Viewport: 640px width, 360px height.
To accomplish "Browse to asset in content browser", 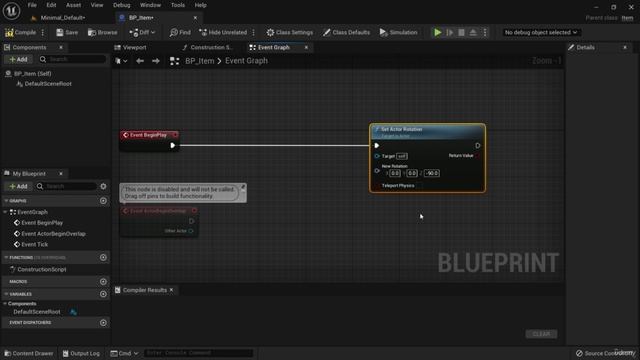I will tap(102, 32).
